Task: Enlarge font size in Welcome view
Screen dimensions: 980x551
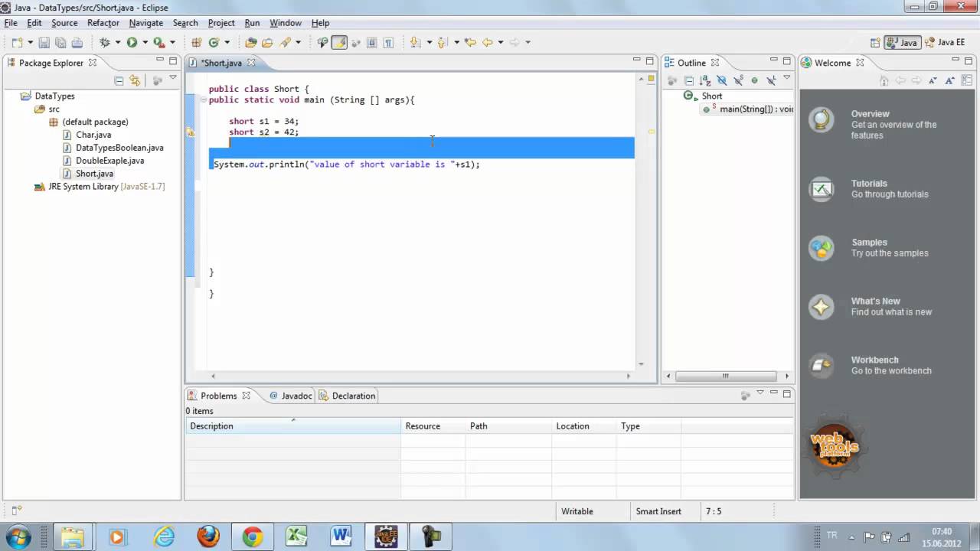Action: click(x=949, y=80)
